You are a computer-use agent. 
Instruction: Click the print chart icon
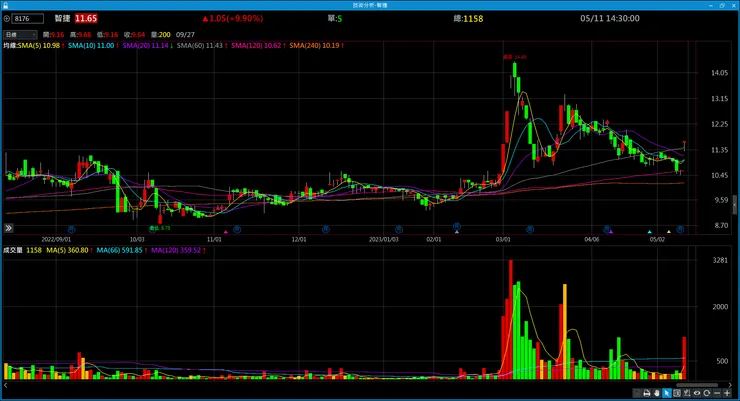pyautogui.click(x=647, y=393)
